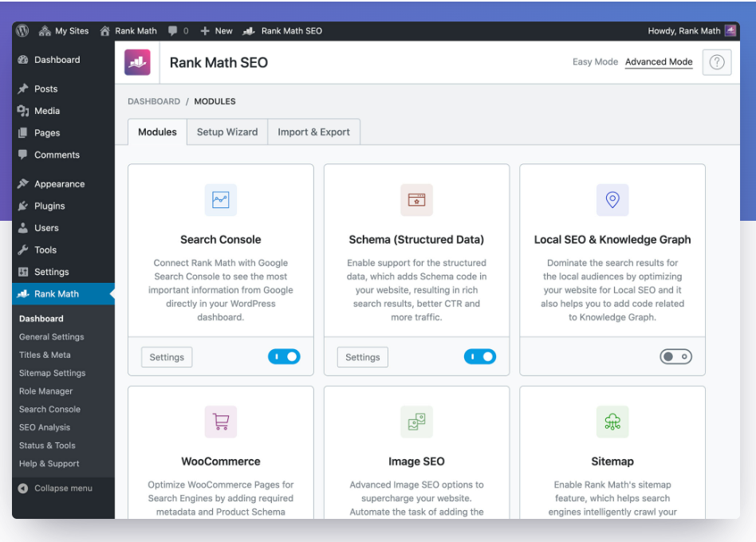
Task: Switch to Advanced Mode
Action: tap(659, 61)
